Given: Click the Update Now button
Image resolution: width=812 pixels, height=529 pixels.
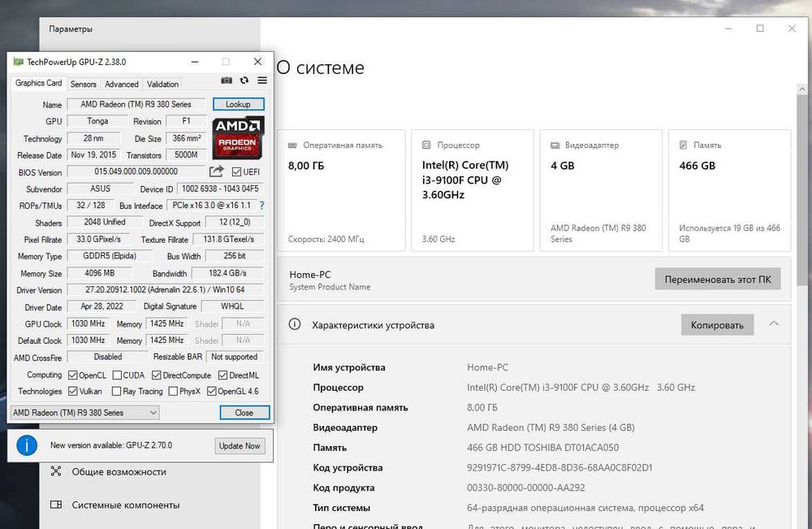Looking at the screenshot, I should tap(240, 445).
